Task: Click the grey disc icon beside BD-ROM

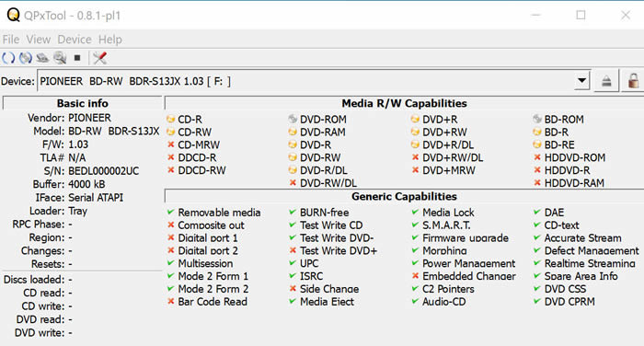Action: 536,120
